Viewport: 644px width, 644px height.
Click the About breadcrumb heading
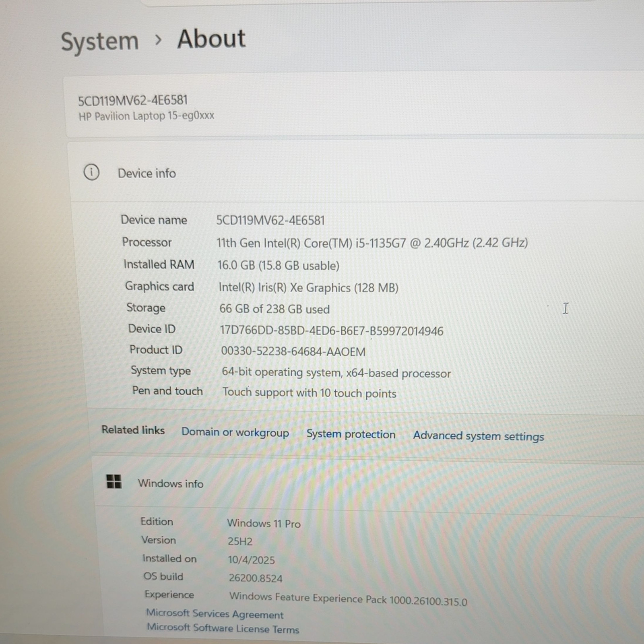(x=211, y=39)
